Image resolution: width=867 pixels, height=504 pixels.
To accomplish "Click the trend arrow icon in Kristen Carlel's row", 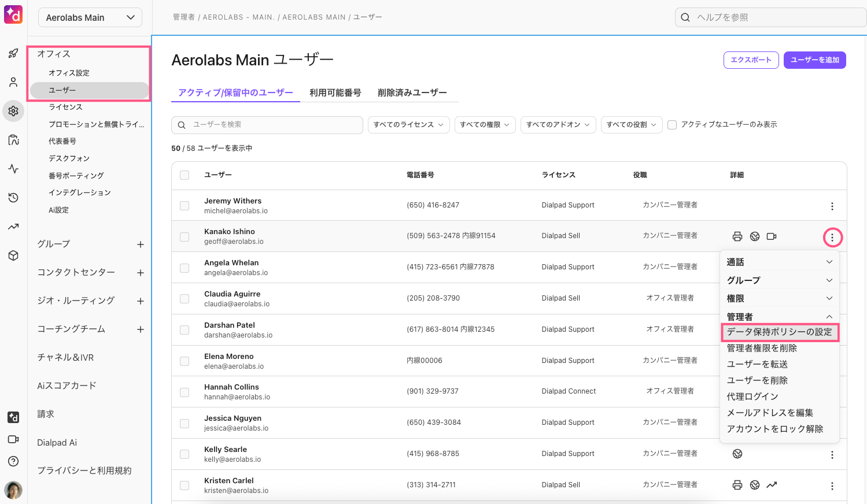I will coord(772,485).
